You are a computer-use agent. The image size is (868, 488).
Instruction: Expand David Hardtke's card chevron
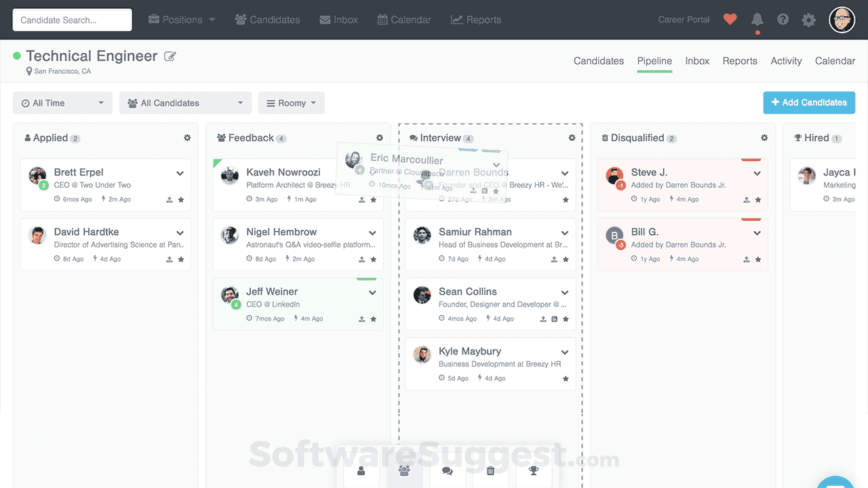pyautogui.click(x=180, y=233)
